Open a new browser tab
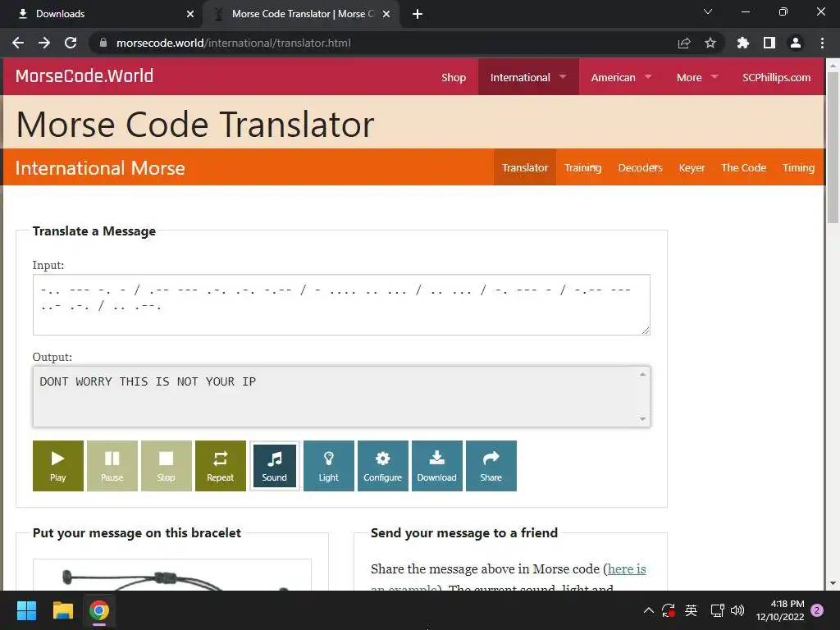The width and height of the screenshot is (840, 630). [x=418, y=14]
